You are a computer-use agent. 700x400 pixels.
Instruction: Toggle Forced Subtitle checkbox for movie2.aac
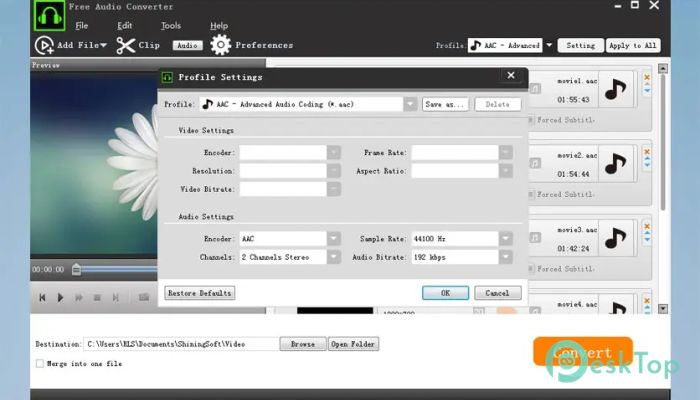531,195
